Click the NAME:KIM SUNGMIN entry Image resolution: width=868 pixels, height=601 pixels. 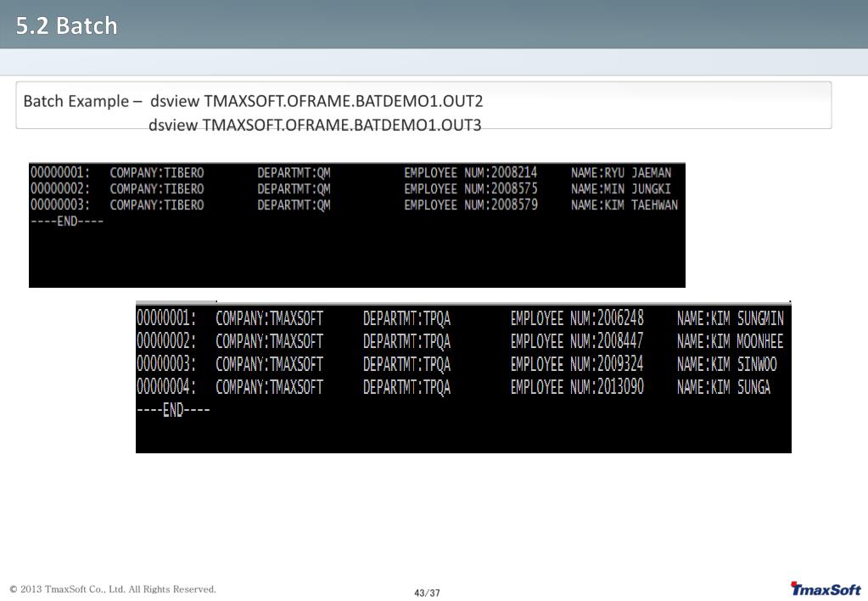pos(731,318)
